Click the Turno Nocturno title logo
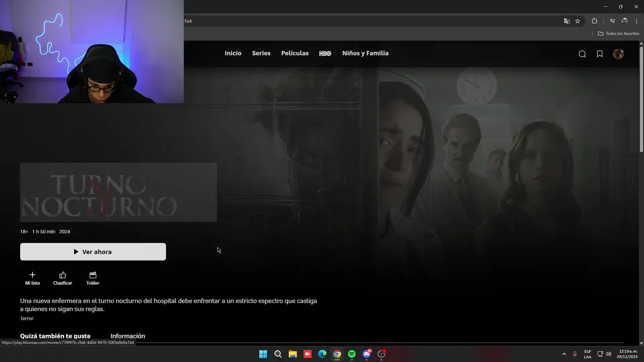Image resolution: width=644 pixels, height=362 pixels. click(x=118, y=192)
